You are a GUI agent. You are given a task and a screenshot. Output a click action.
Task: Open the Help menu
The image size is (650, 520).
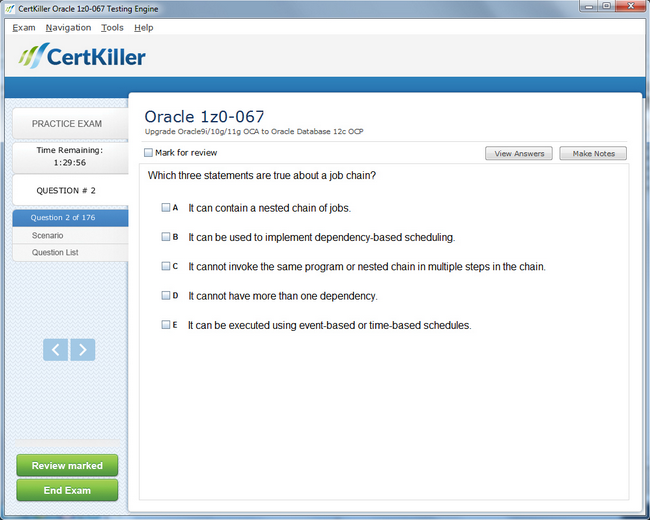point(143,28)
